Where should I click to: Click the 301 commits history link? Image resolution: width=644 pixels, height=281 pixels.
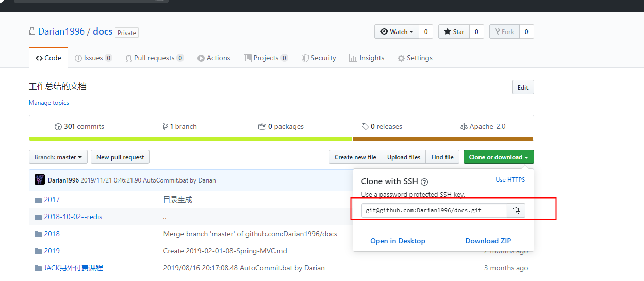pyautogui.click(x=79, y=126)
